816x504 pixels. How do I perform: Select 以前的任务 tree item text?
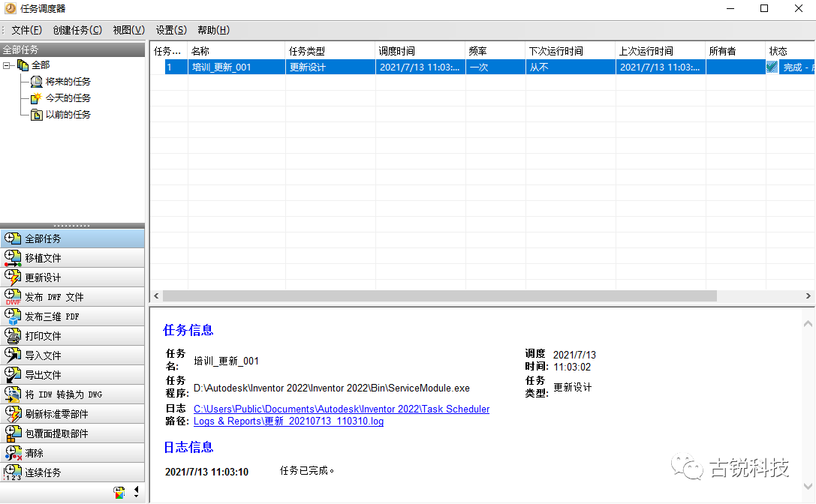pos(68,115)
